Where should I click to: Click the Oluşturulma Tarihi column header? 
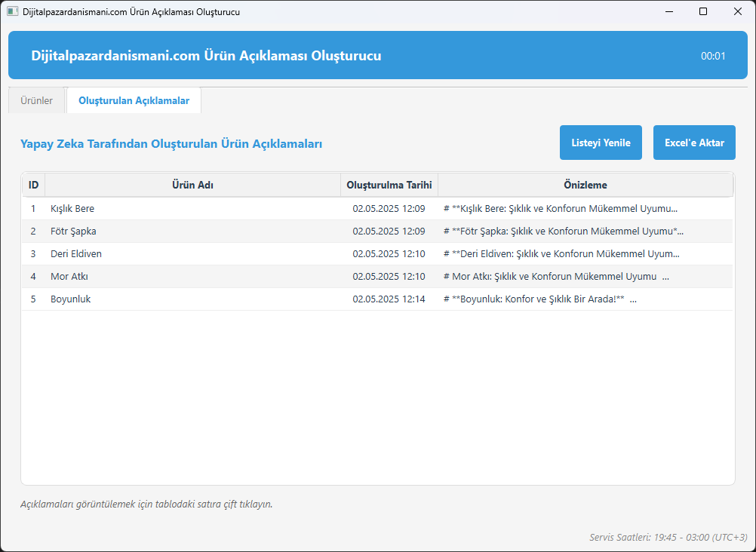tap(389, 185)
